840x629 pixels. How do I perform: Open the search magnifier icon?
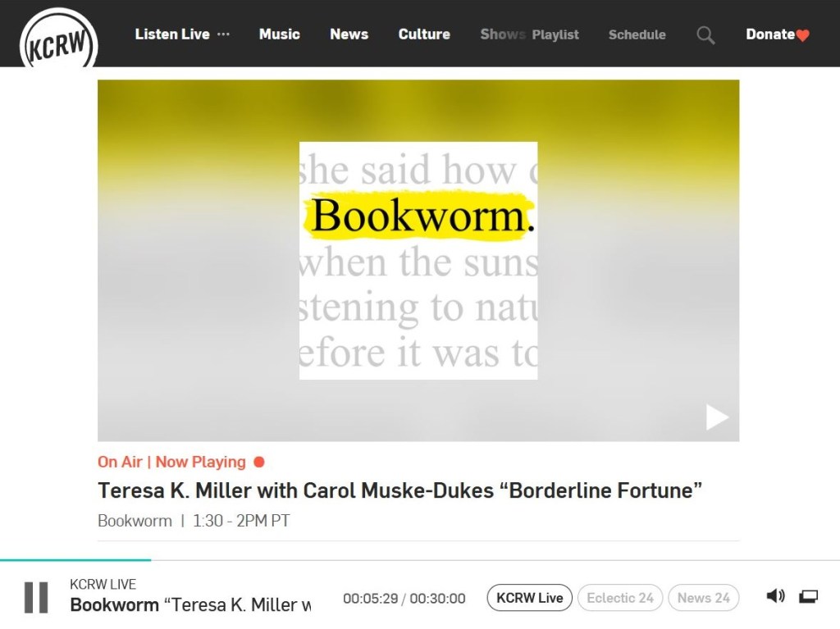click(705, 34)
